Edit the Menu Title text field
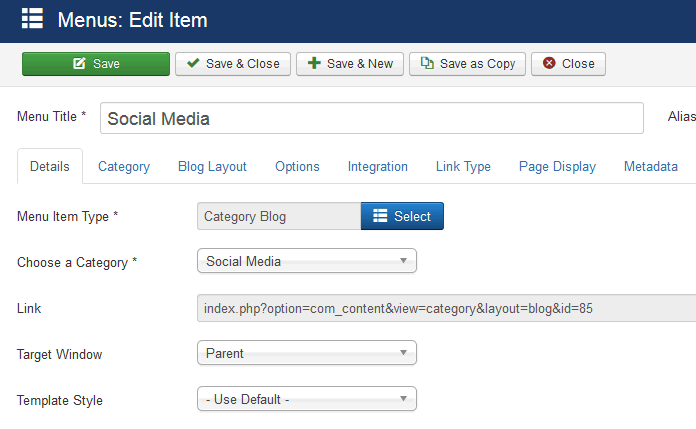The width and height of the screenshot is (696, 429). point(371,118)
